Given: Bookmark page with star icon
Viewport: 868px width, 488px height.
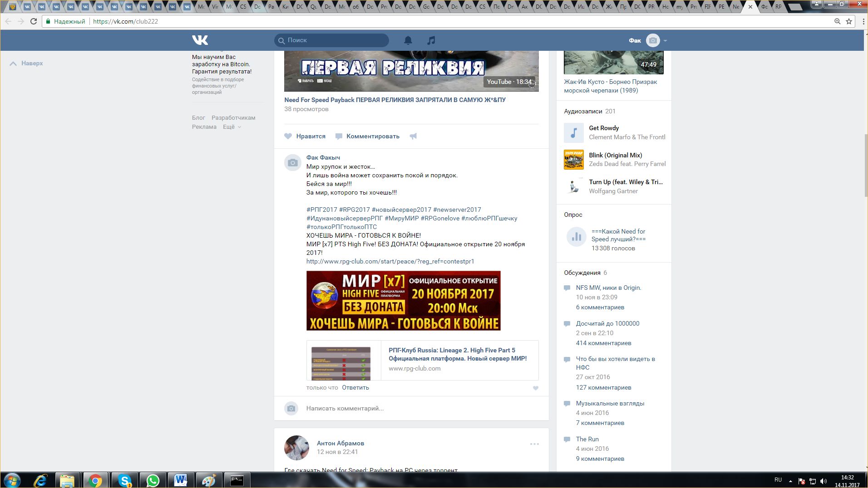Looking at the screenshot, I should tap(849, 21).
